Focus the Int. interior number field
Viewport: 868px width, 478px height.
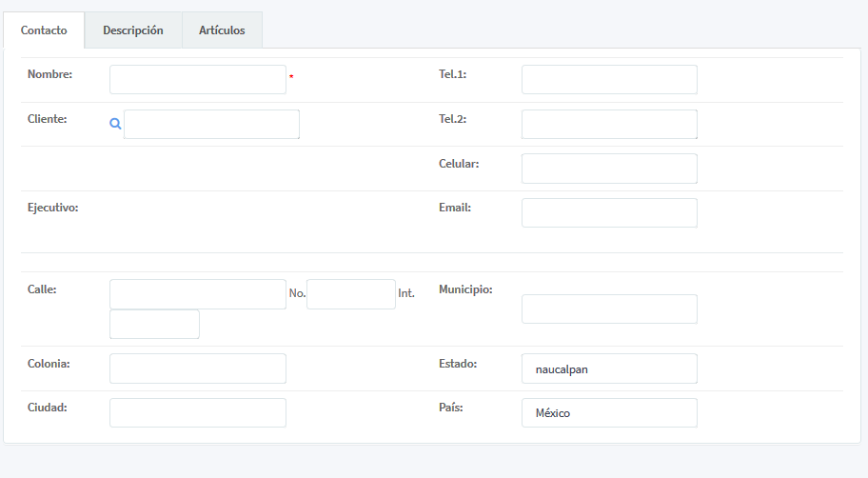point(154,325)
